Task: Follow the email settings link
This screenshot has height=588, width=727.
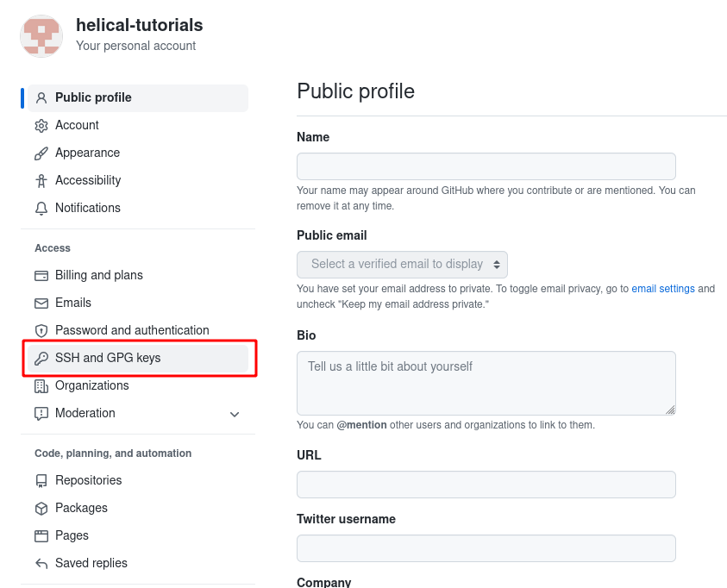Action: pyautogui.click(x=662, y=289)
